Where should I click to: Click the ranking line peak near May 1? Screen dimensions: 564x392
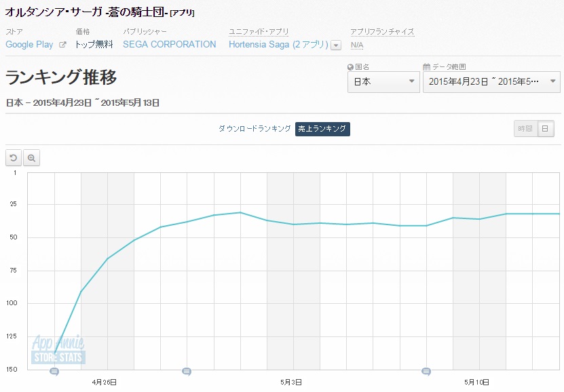[x=240, y=212]
